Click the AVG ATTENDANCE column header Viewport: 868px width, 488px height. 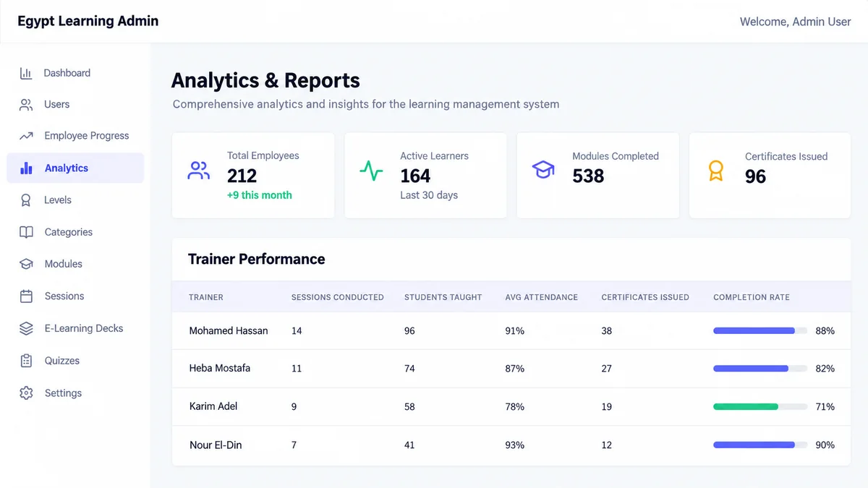coord(542,297)
